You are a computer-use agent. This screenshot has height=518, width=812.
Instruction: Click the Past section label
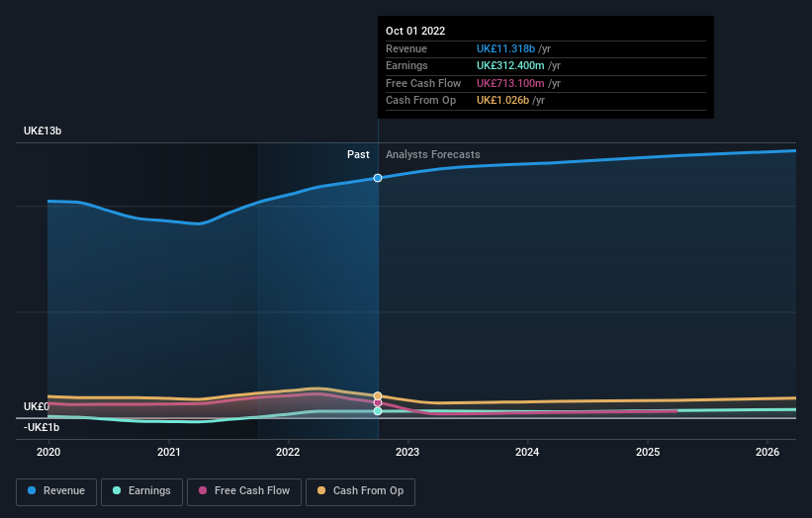[x=358, y=155]
